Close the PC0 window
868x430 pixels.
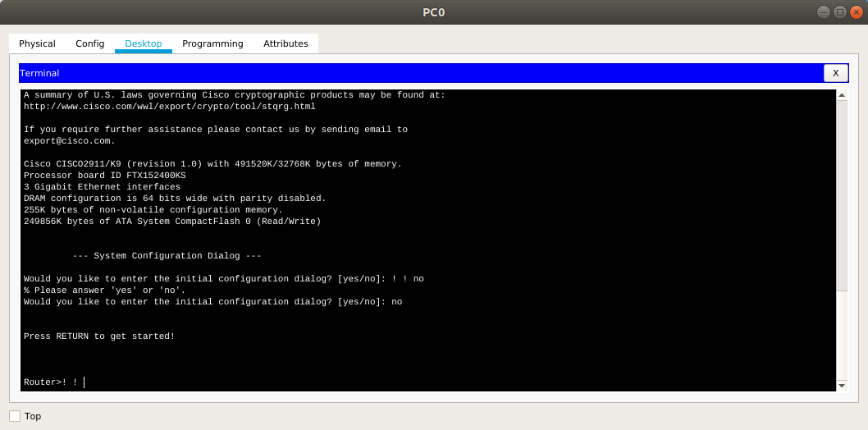click(856, 12)
